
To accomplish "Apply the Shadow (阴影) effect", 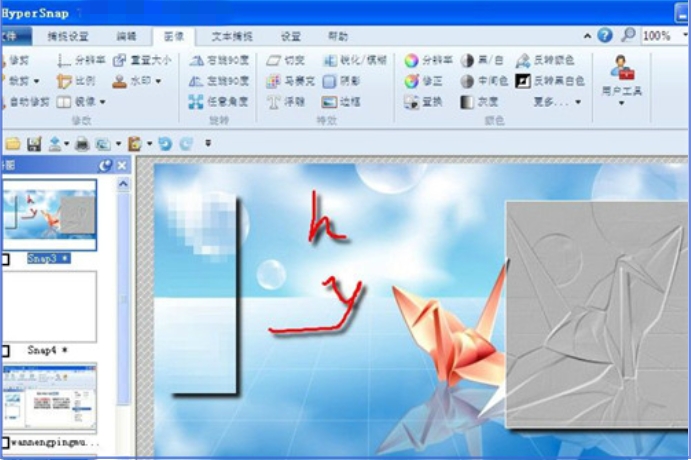I will pos(342,81).
